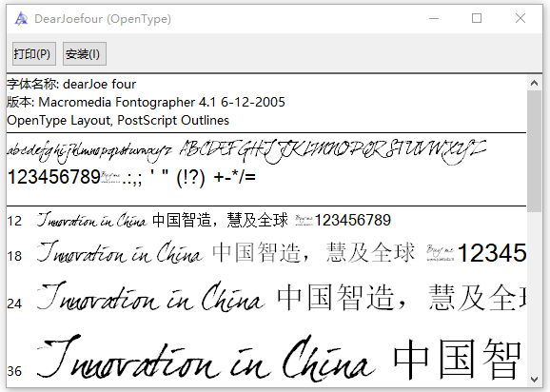
Task: Click the scrollbar up arrow
Action: 534,83
